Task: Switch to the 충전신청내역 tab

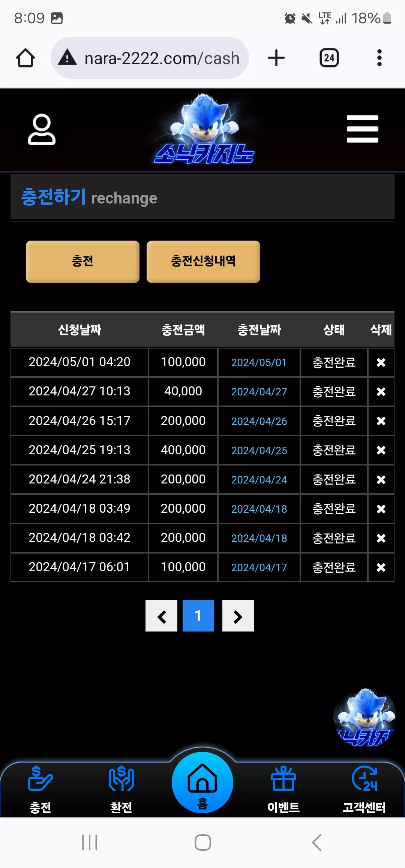Action: click(x=203, y=262)
